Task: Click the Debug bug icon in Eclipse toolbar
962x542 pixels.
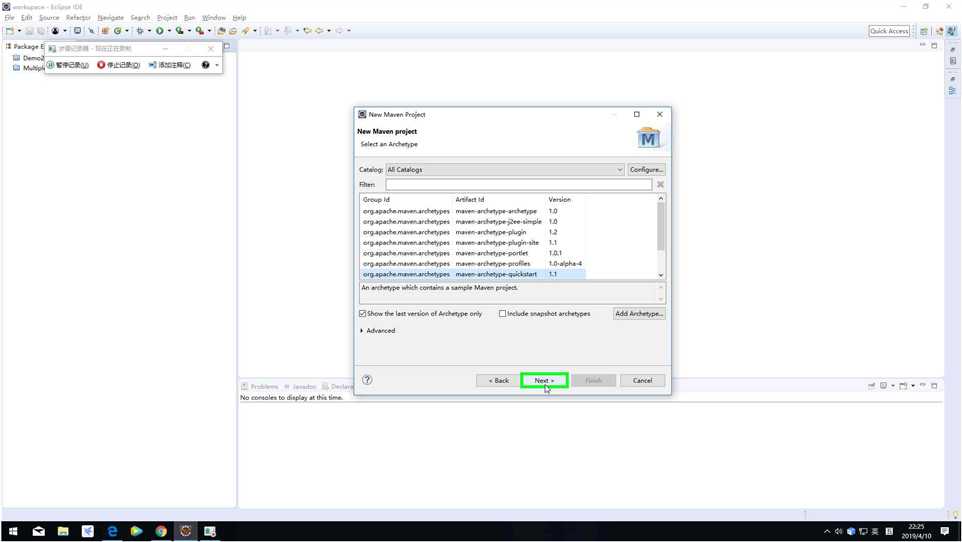Action: (x=140, y=31)
